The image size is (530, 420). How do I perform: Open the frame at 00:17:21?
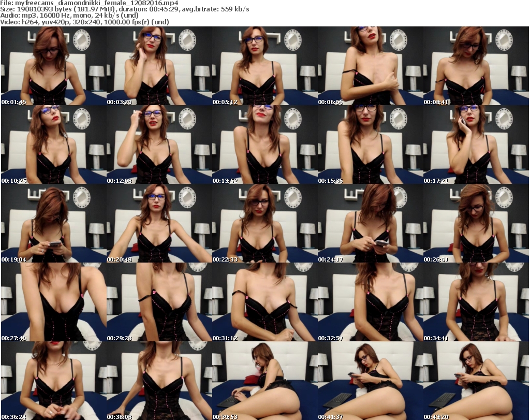(476, 144)
